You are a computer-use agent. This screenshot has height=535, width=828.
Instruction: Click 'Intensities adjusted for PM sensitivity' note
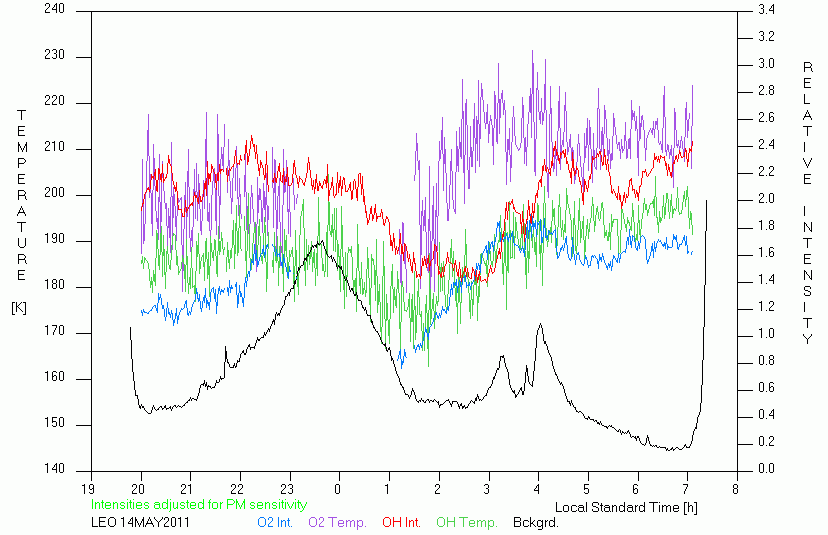[199, 504]
